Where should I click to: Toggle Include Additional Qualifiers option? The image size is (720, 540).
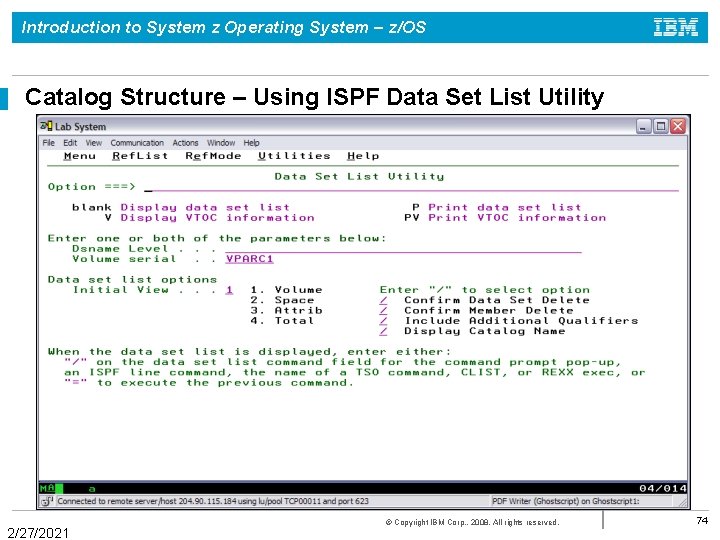(383, 321)
